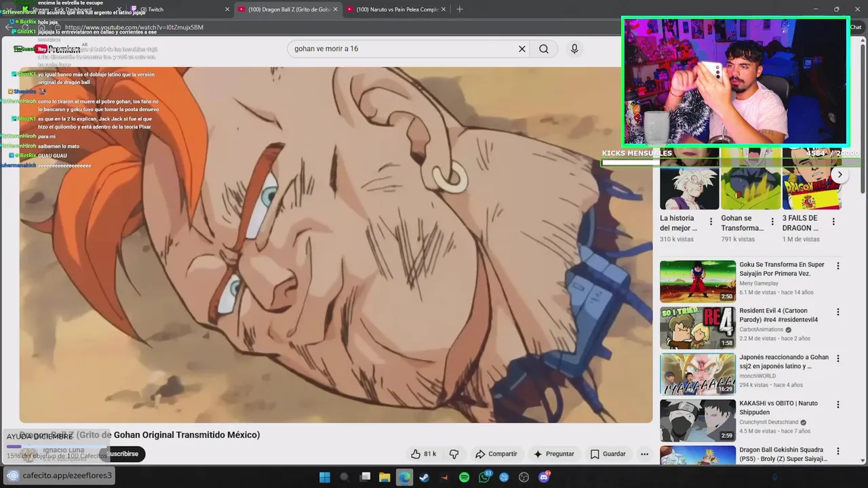Open the Ignacio Luna channel link
This screenshot has height=488, width=868.
tap(63, 450)
